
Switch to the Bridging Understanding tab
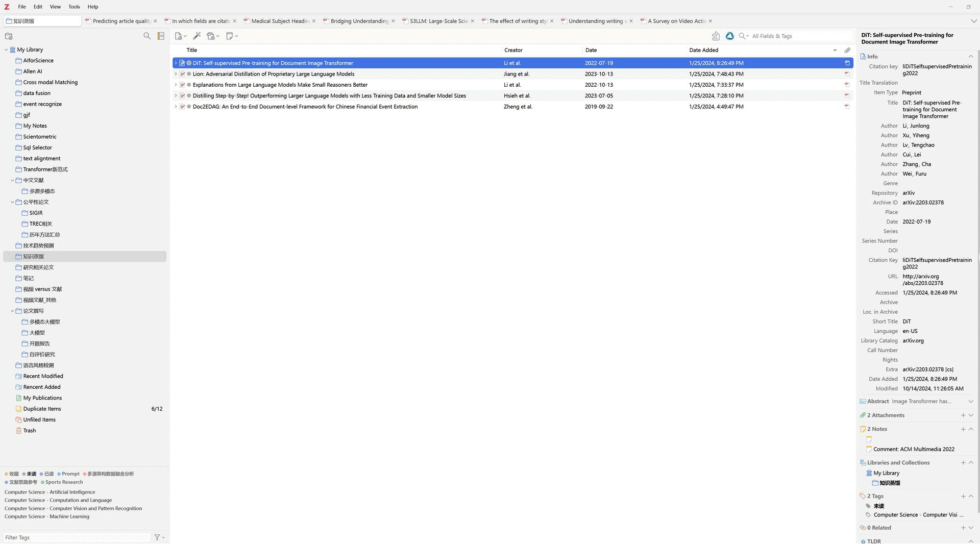pyautogui.click(x=359, y=21)
